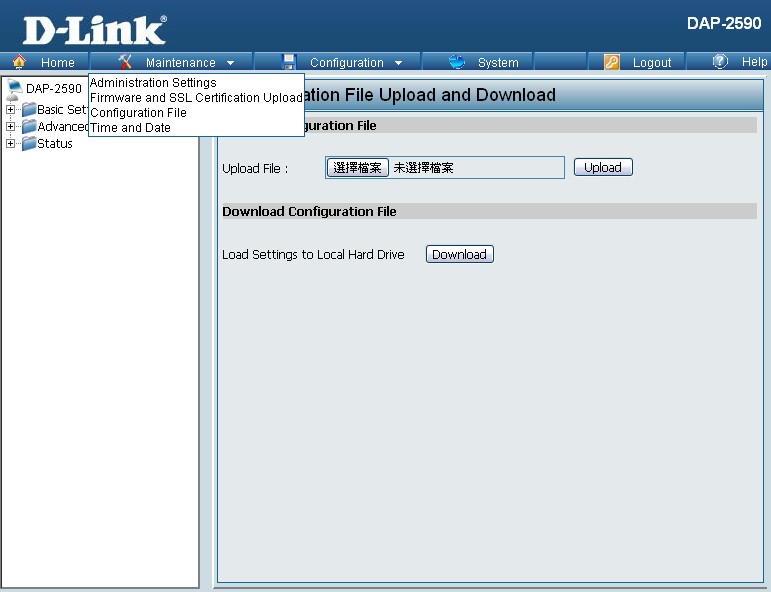Click the Logout key icon
Viewport: 771px width, 592px height.
point(612,62)
